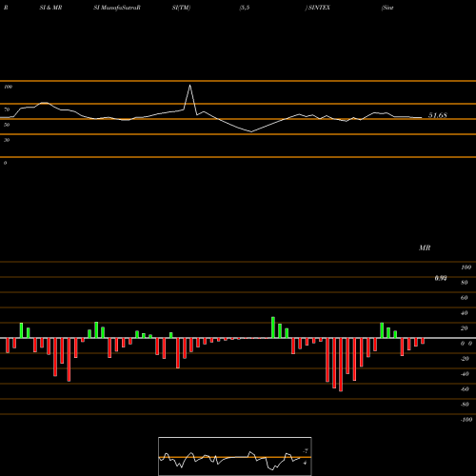
Task: Click the deepest red MR histogram bar
Action: [341, 365]
